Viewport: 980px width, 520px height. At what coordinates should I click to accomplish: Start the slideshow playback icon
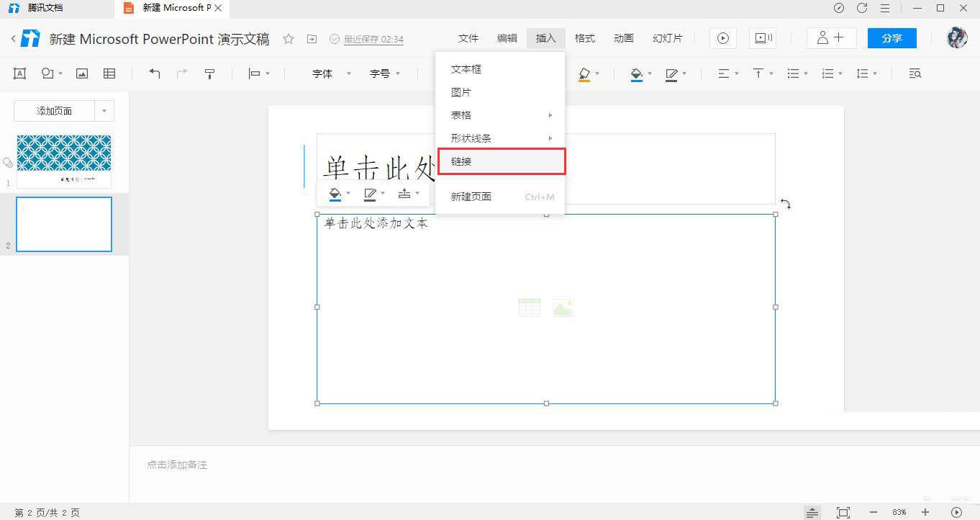click(722, 37)
